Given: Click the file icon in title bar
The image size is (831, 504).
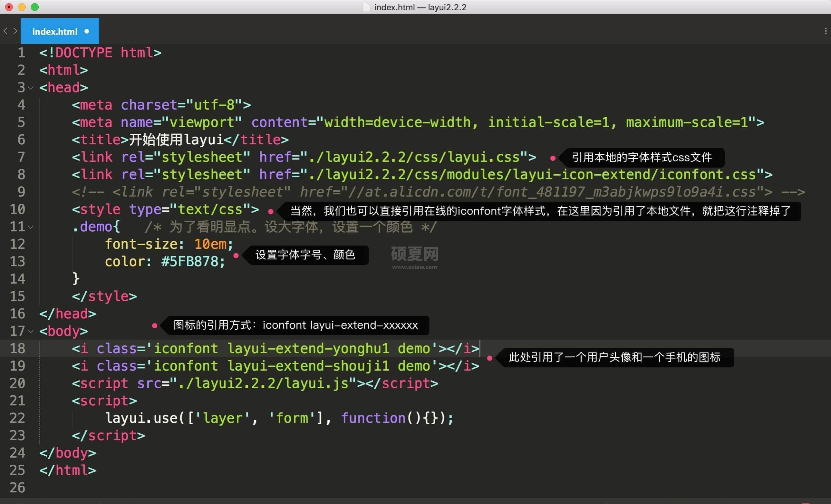Looking at the screenshot, I should pyautogui.click(x=367, y=7).
